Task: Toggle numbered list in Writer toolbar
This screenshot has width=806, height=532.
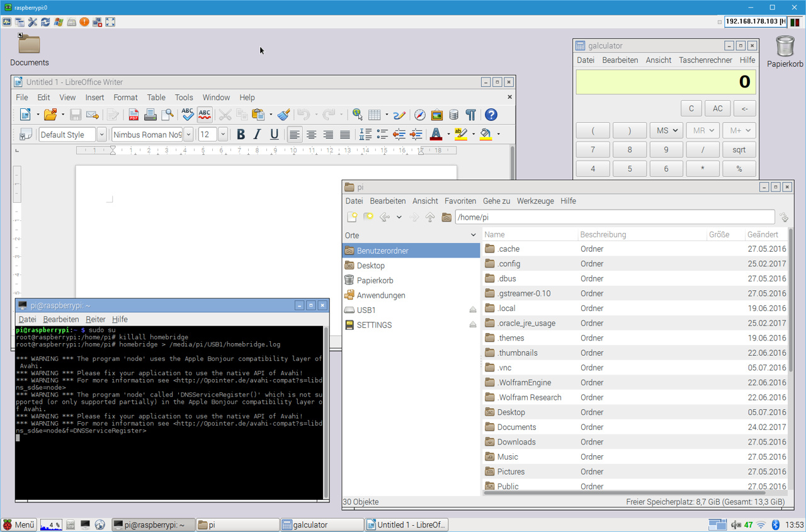Action: coord(365,134)
